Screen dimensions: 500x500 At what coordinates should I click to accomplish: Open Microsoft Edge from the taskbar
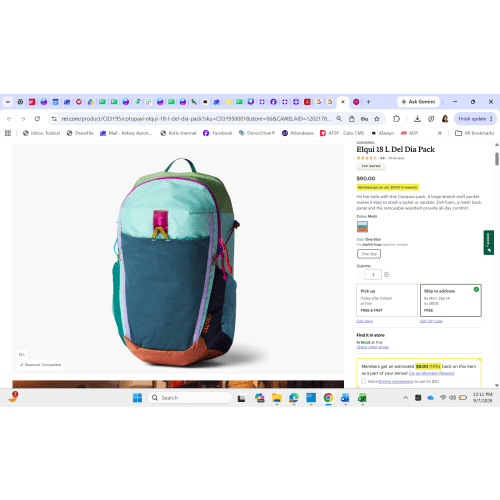click(x=294, y=398)
